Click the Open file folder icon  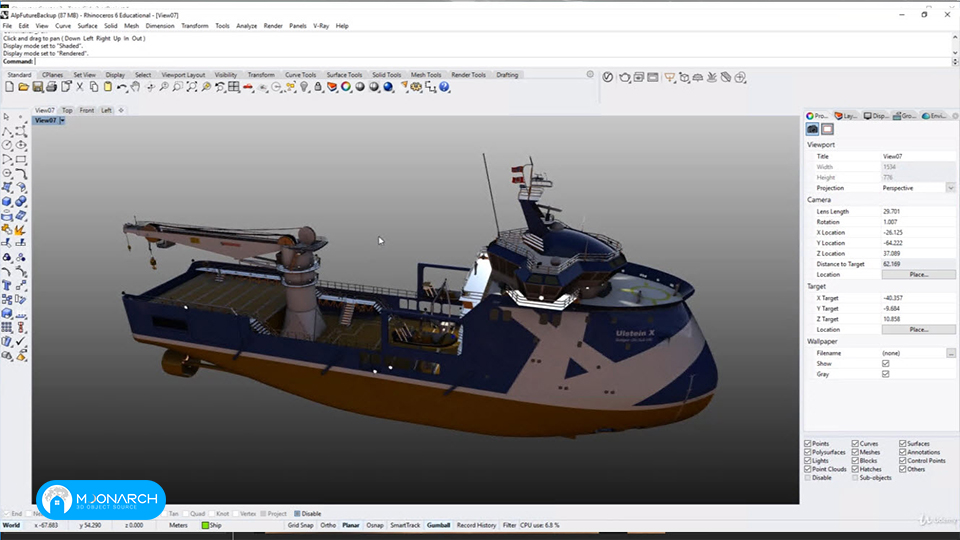pos(23,88)
